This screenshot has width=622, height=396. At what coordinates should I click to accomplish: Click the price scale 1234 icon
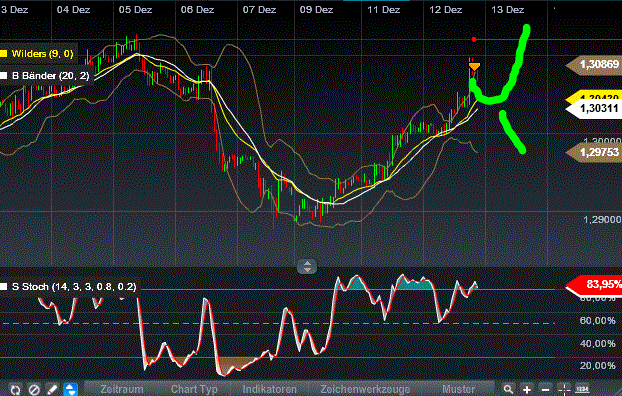pos(582,389)
